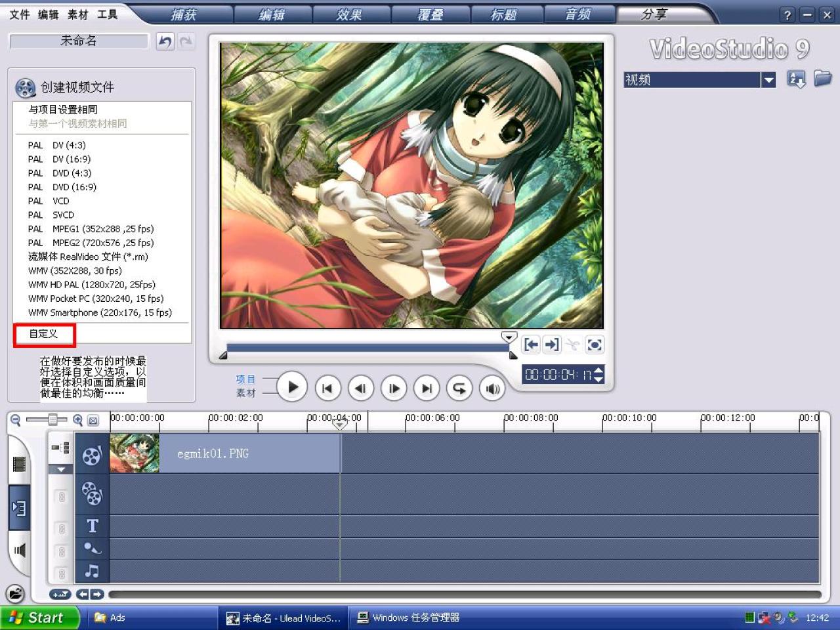Click the timeline zoom slider
This screenshot has height=630, width=840.
click(x=53, y=419)
